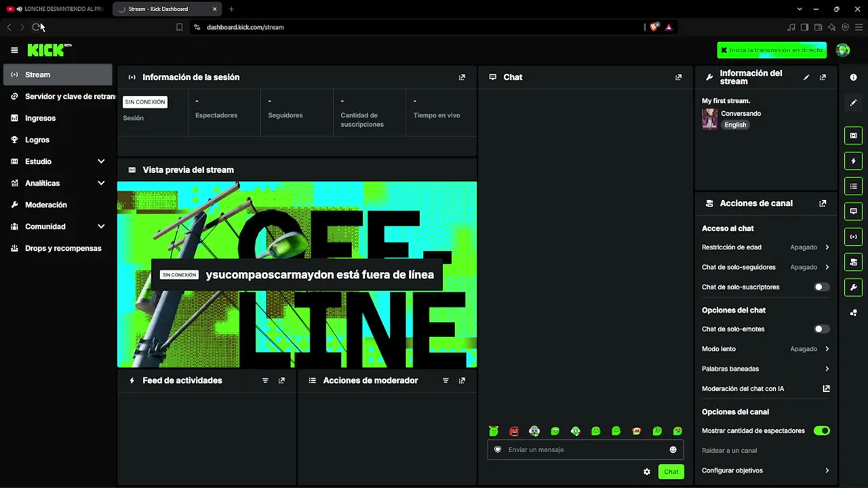Open Logros in the sidebar
This screenshot has width=868, height=488.
[x=58, y=140]
